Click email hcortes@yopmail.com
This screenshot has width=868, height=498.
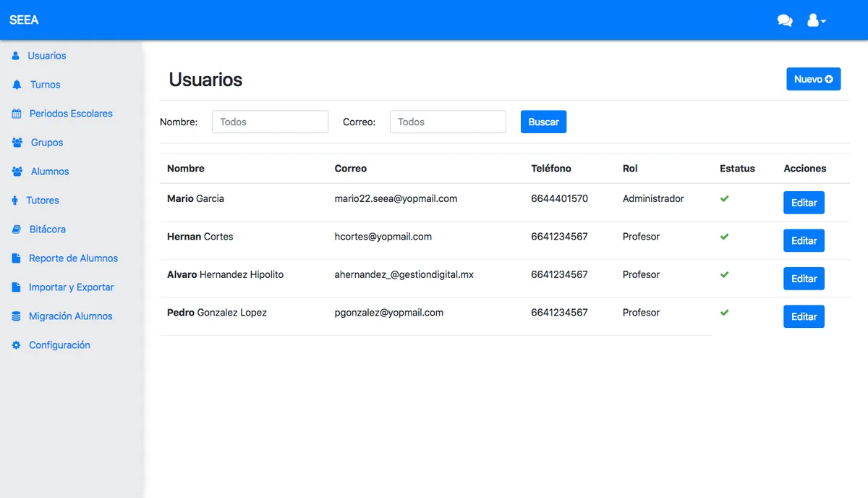(383, 237)
